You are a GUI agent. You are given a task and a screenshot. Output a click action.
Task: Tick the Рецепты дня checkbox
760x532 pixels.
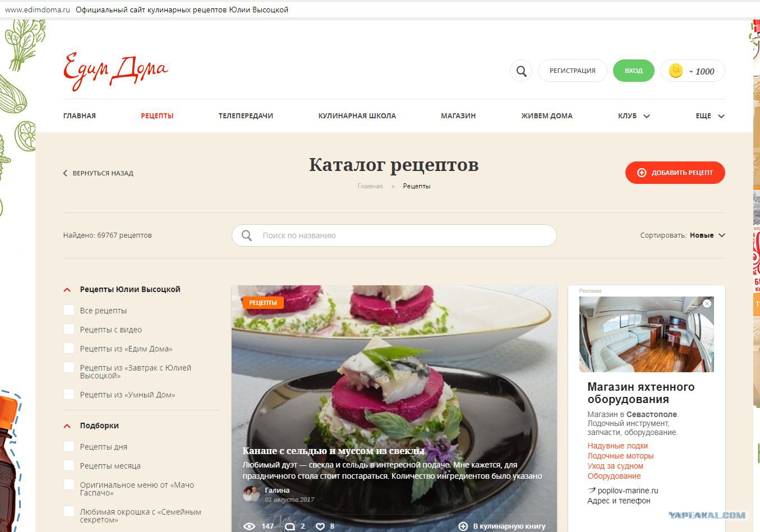click(x=69, y=446)
